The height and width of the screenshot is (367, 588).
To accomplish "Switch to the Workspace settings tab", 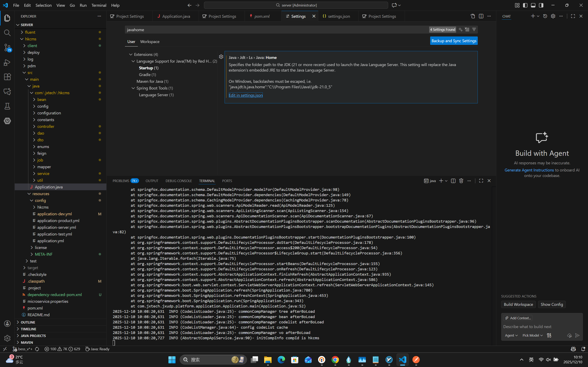I will 150,42.
